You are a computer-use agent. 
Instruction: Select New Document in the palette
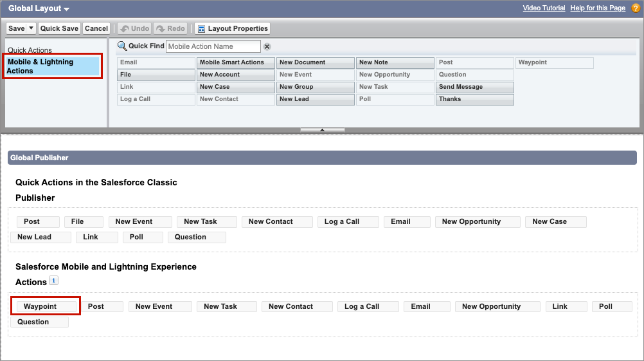tap(315, 62)
